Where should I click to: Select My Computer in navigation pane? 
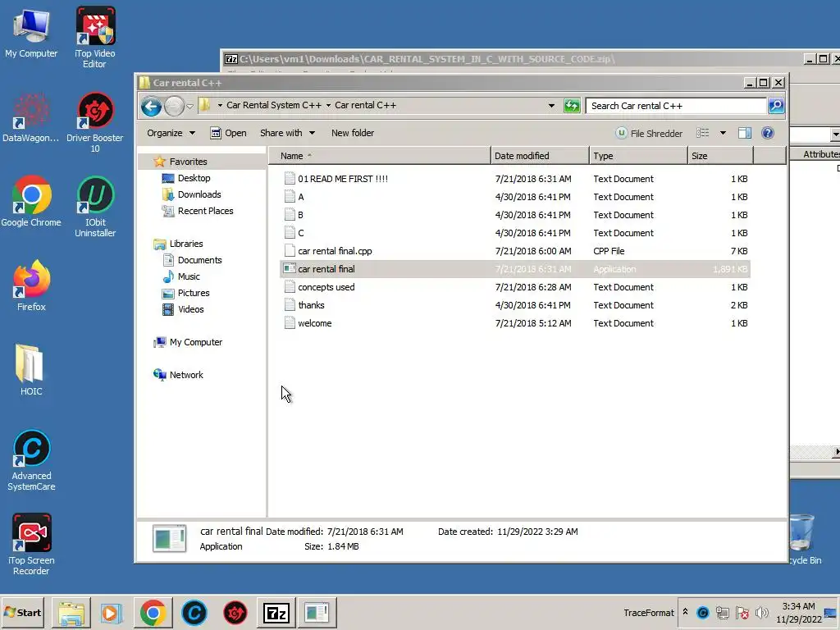[x=195, y=342]
